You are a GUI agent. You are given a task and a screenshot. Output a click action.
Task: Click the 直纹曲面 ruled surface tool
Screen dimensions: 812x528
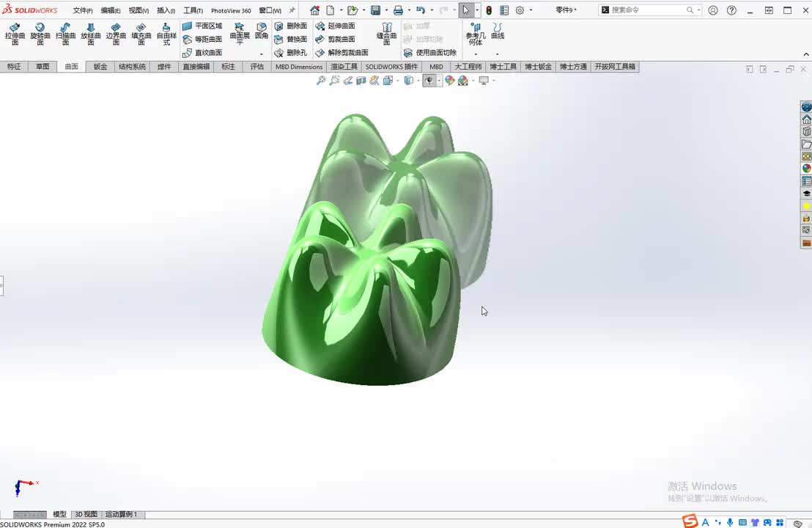pos(202,53)
